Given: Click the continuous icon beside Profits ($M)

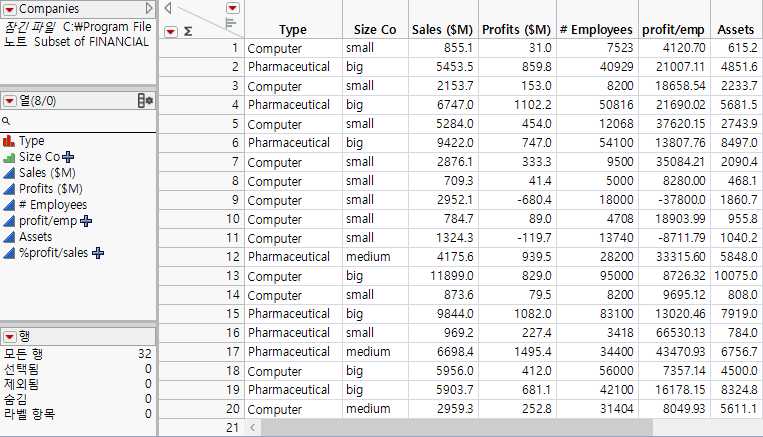Looking at the screenshot, I should pos(9,189).
